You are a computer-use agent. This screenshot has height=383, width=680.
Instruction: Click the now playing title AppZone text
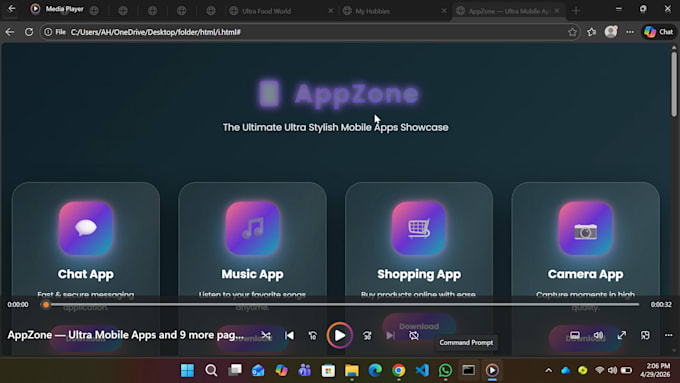coord(125,335)
